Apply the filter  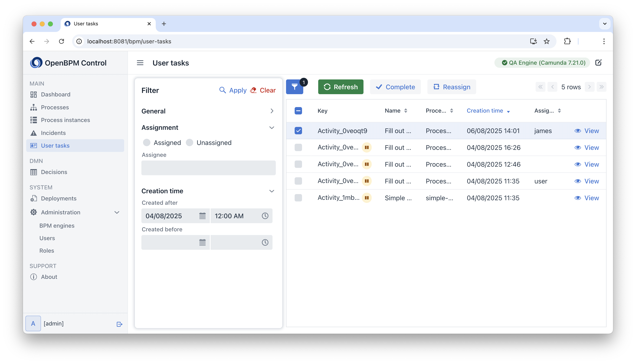[x=233, y=90]
